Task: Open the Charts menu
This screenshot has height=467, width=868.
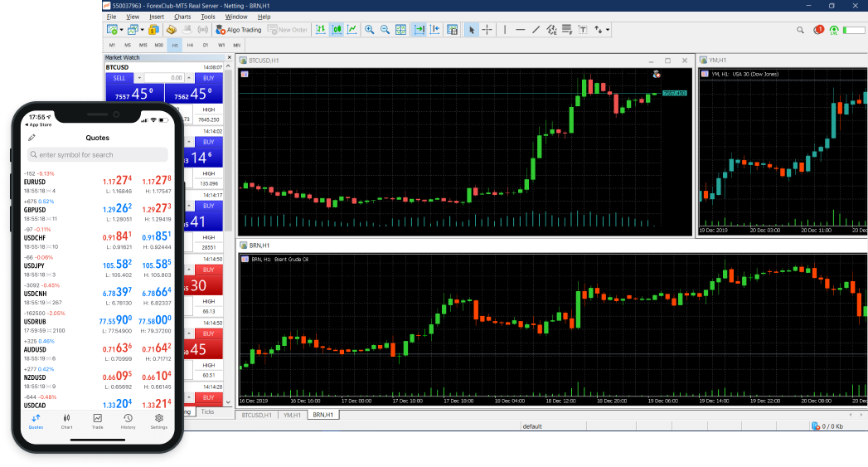Action: click(182, 17)
